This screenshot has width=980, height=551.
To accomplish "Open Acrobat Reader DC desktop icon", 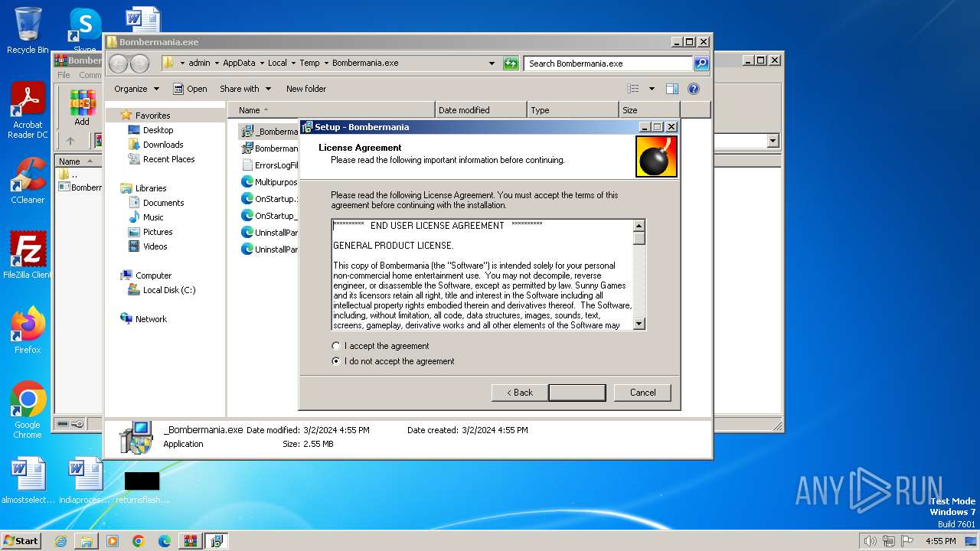I will tap(28, 111).
